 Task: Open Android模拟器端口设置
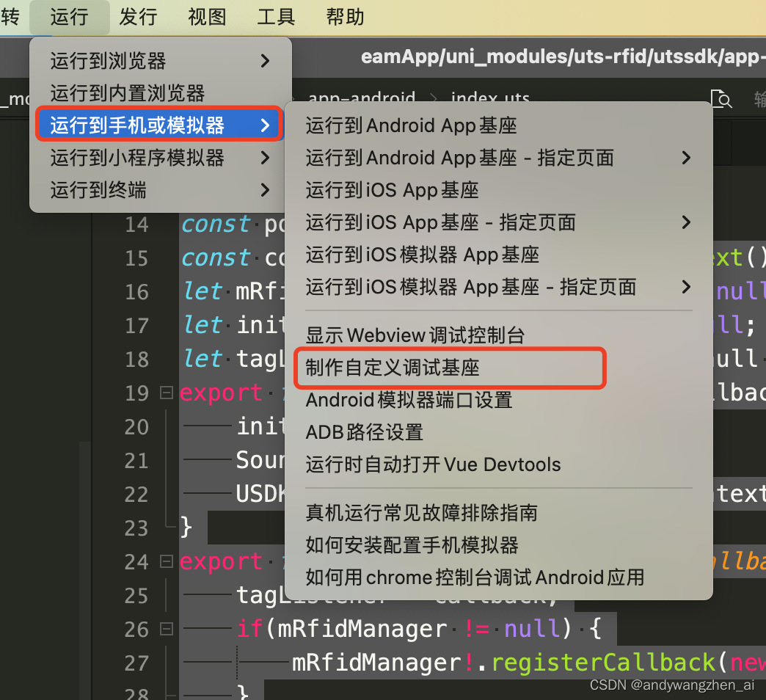pos(498,400)
